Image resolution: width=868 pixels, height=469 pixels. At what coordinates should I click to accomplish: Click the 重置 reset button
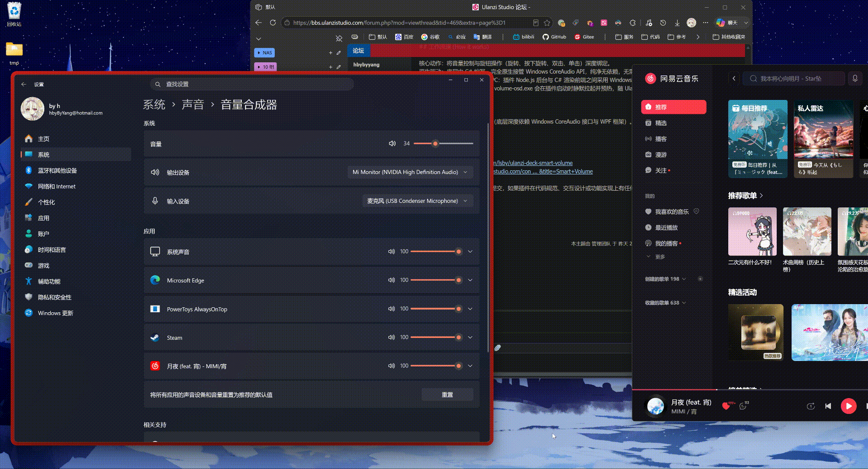[448, 395]
